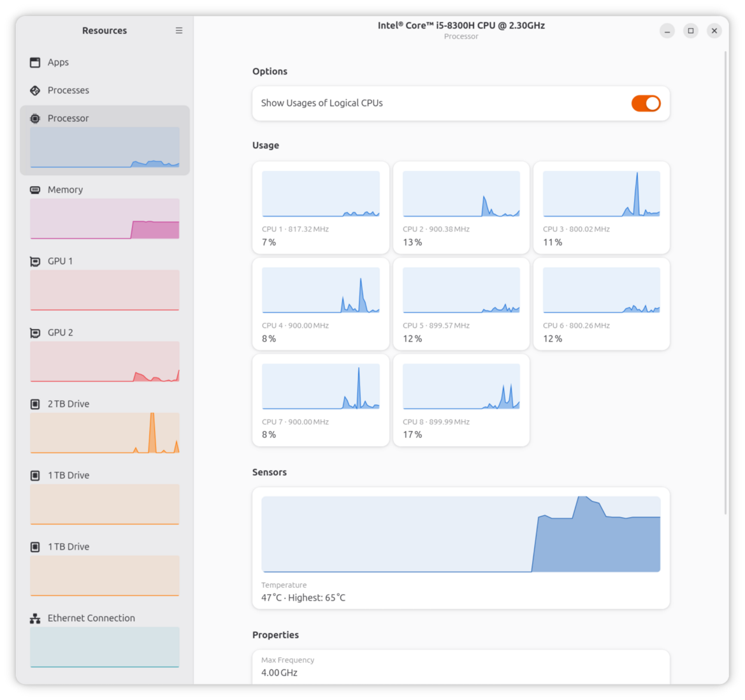Open the Resources hamburger menu

coord(178,31)
